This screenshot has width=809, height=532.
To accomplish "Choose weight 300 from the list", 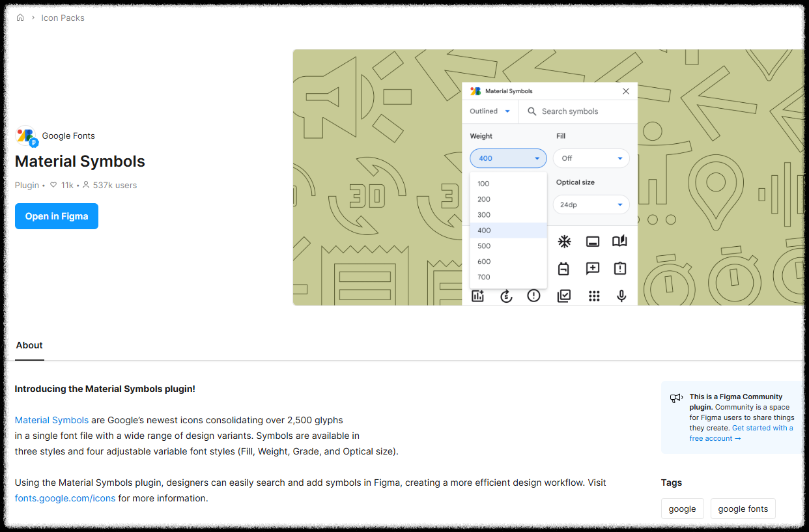I will [x=508, y=215].
